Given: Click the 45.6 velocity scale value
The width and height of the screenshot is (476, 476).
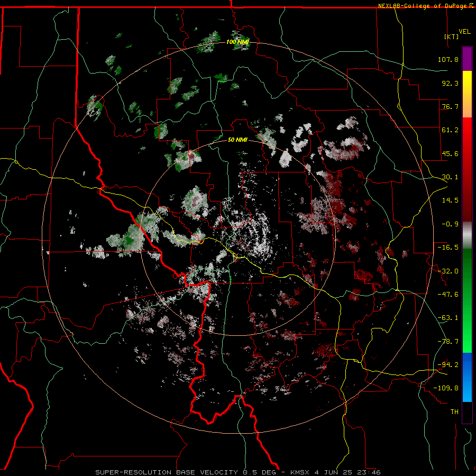Looking at the screenshot, I should (450, 153).
